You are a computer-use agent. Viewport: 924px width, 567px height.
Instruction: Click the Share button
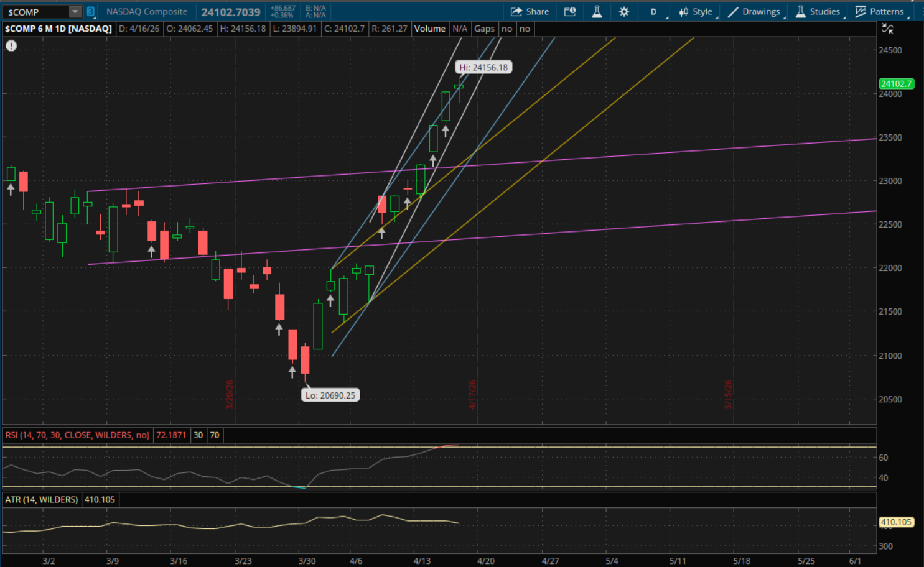click(530, 12)
